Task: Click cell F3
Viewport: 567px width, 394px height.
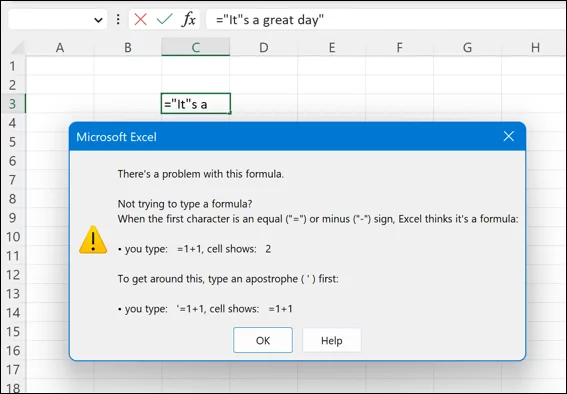Action: (x=399, y=103)
